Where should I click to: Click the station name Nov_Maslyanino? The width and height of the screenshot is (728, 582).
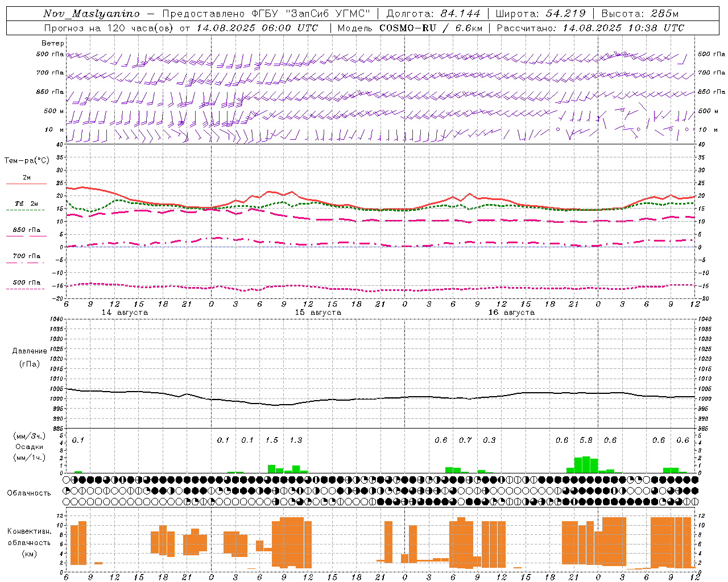point(92,14)
